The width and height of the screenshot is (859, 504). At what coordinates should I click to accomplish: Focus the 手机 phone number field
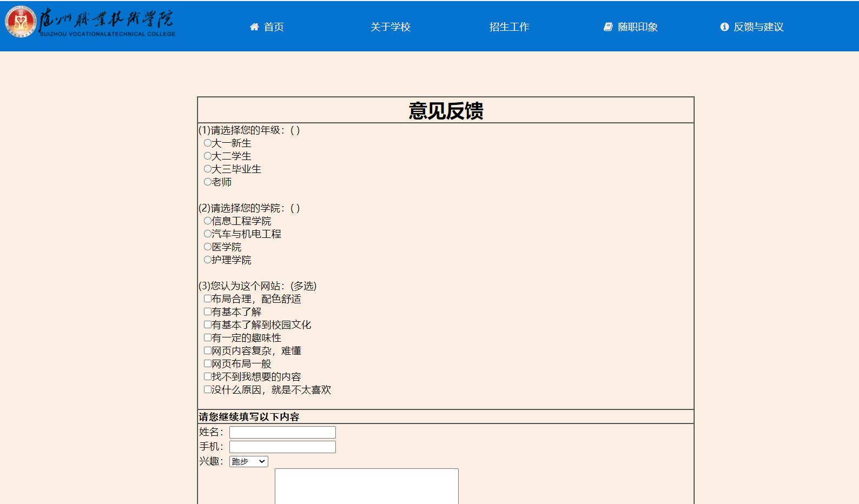tap(282, 447)
